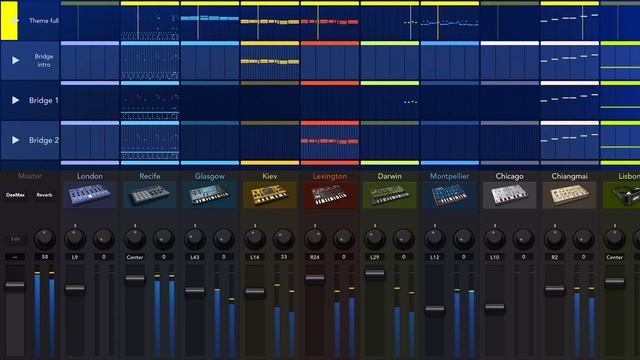Click the Chicago volume fader handle
Viewport: 640px width, 360px height.
tap(495, 307)
